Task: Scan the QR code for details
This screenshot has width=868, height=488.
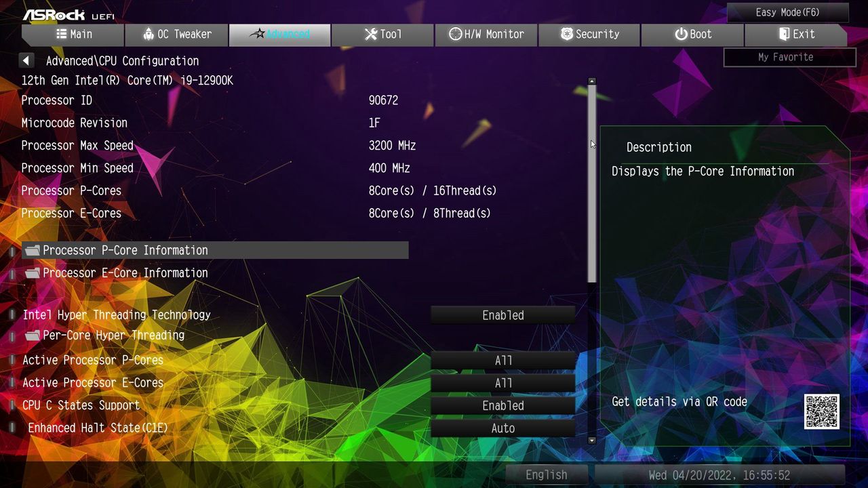Action: 822,411
